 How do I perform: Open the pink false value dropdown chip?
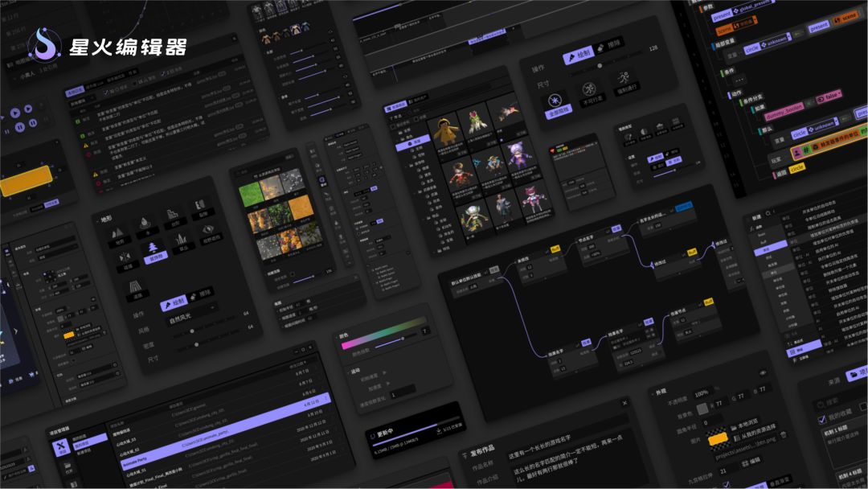click(x=829, y=97)
